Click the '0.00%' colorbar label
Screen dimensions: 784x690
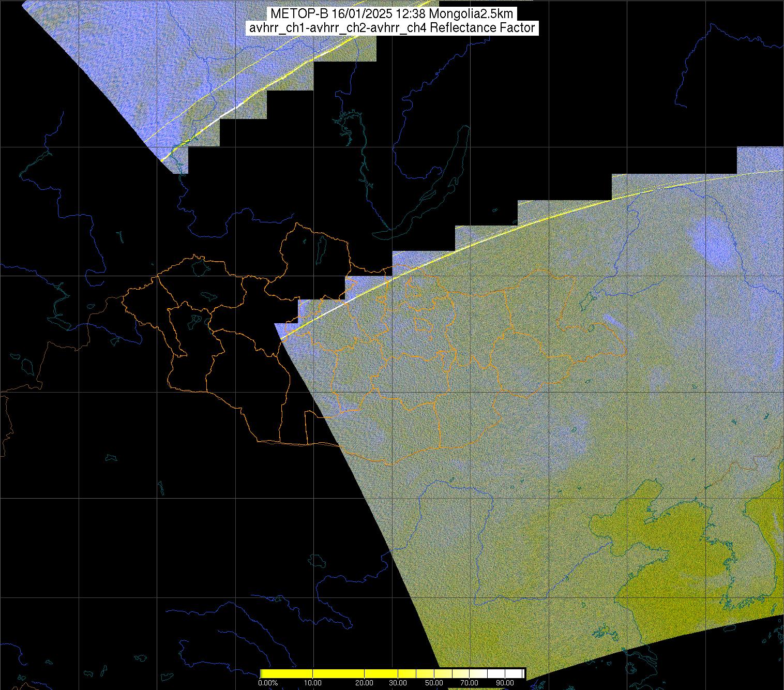[268, 683]
